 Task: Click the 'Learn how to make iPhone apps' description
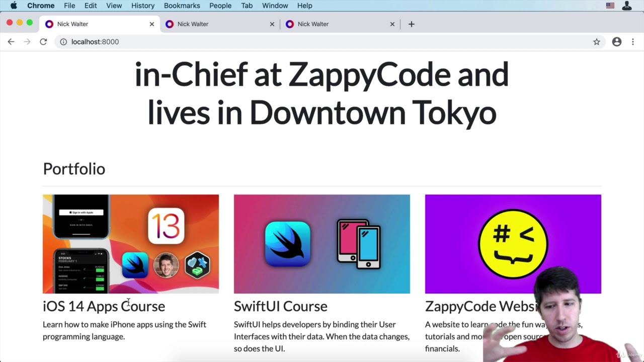[x=124, y=330]
